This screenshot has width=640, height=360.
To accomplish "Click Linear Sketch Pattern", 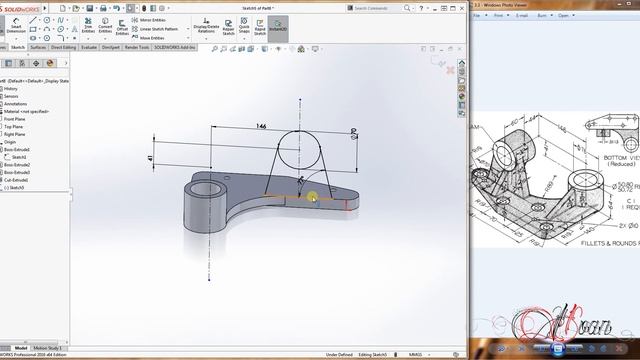I will [155, 29].
